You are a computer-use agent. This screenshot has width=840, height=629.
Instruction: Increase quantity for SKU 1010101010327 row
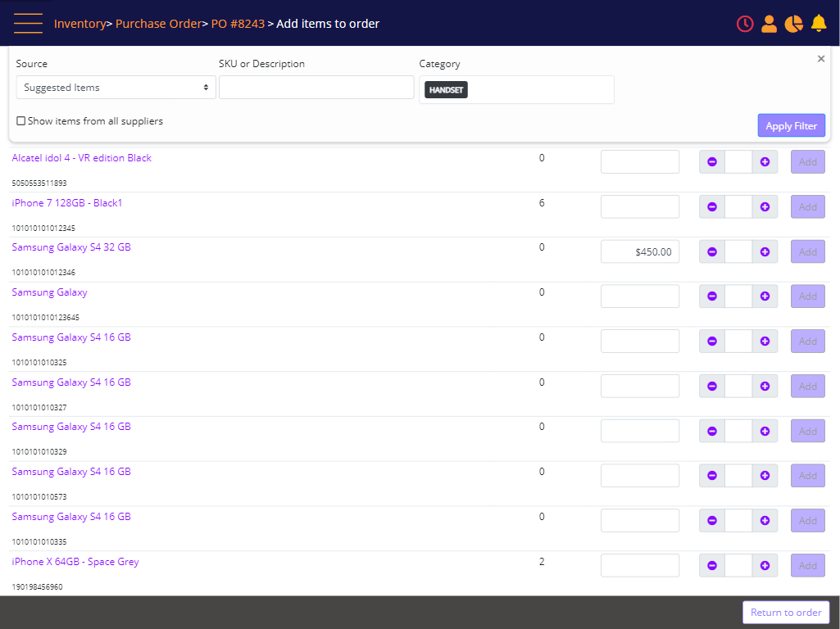click(765, 386)
